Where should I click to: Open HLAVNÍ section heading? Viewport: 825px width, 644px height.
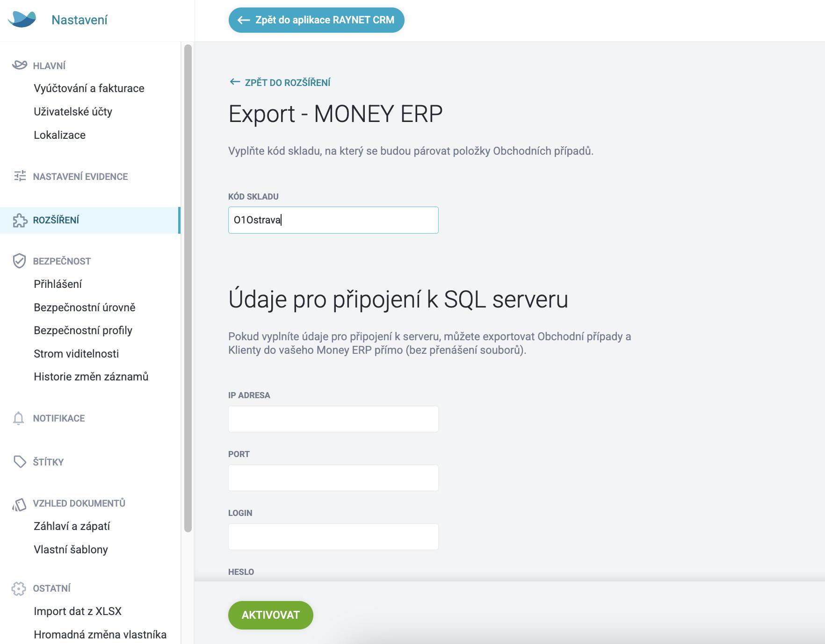click(49, 66)
